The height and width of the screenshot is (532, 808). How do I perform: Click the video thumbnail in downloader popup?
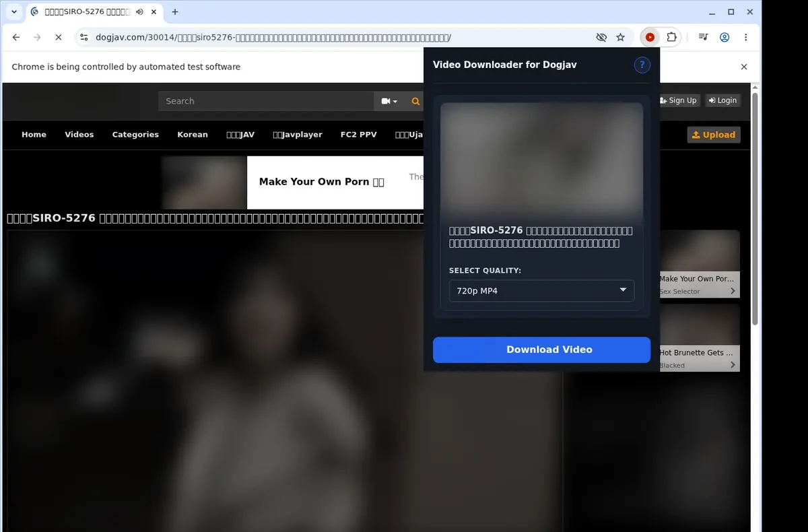click(x=541, y=160)
